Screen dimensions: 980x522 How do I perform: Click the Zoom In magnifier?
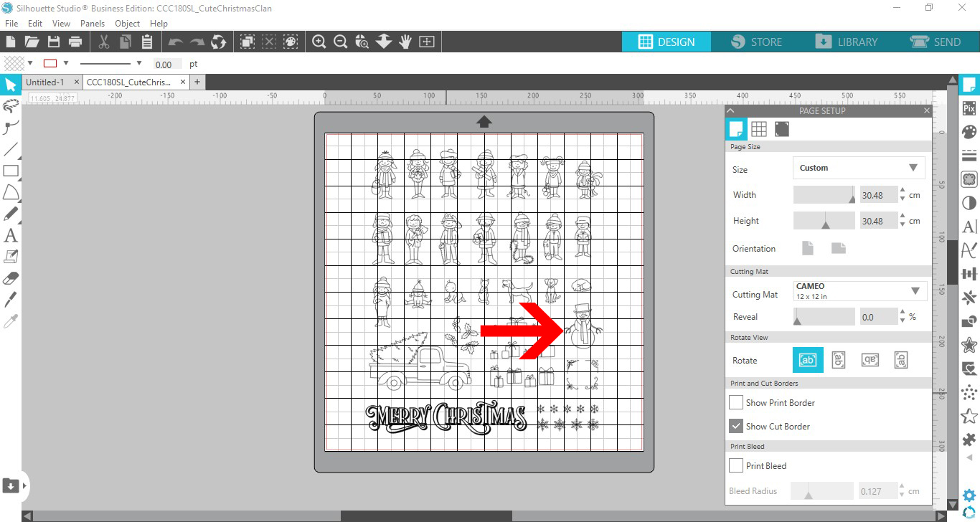pyautogui.click(x=319, y=42)
